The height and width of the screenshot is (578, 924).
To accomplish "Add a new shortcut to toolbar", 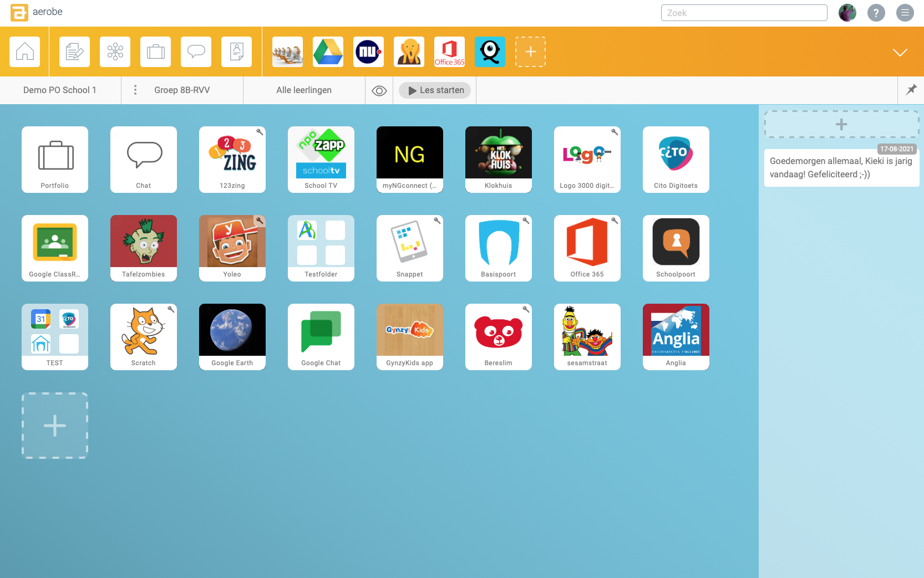I will (x=530, y=52).
